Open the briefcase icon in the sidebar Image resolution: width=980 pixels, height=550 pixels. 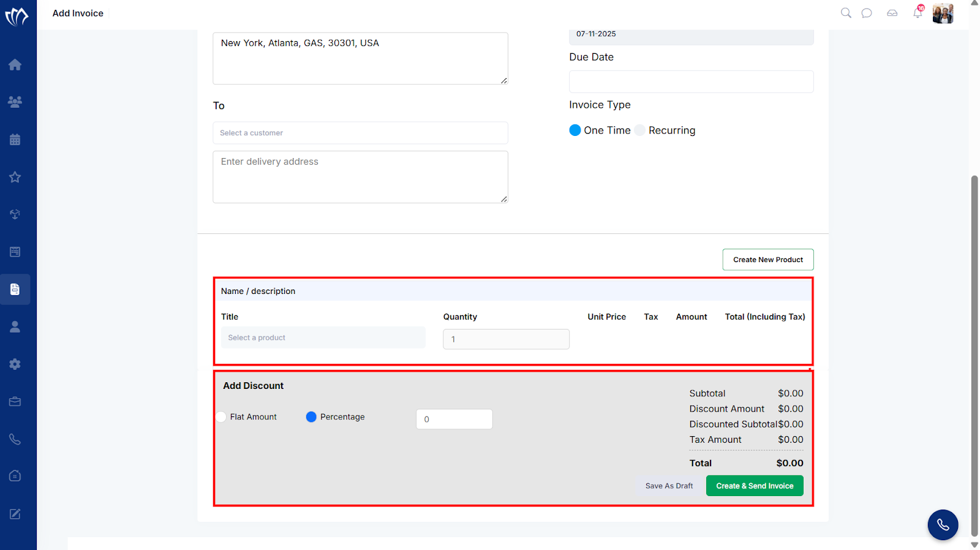click(x=15, y=402)
